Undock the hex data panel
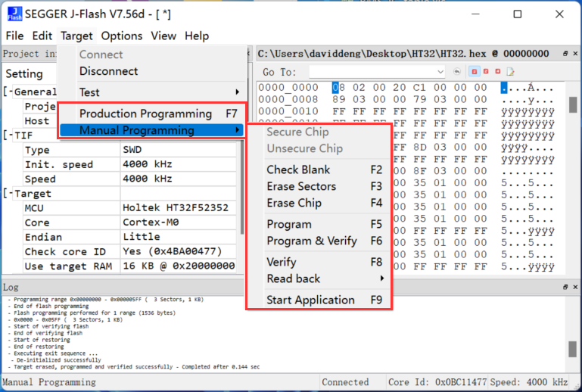582x392 pixels. 565,54
